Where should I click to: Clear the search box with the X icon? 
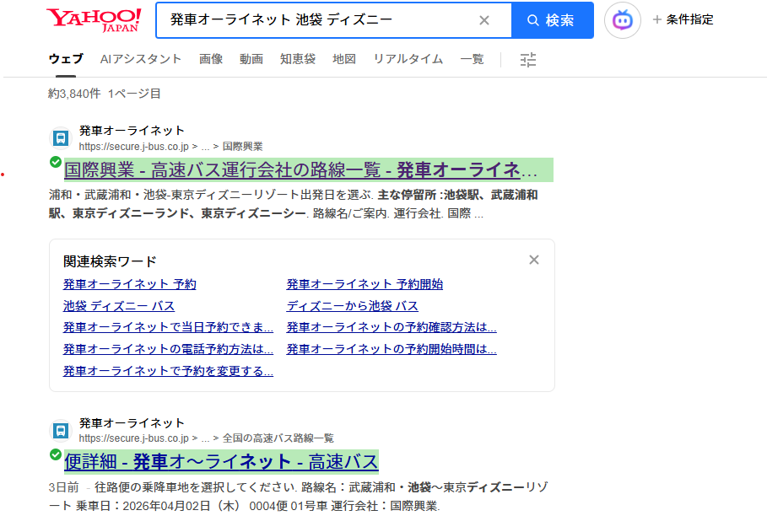coord(484,19)
